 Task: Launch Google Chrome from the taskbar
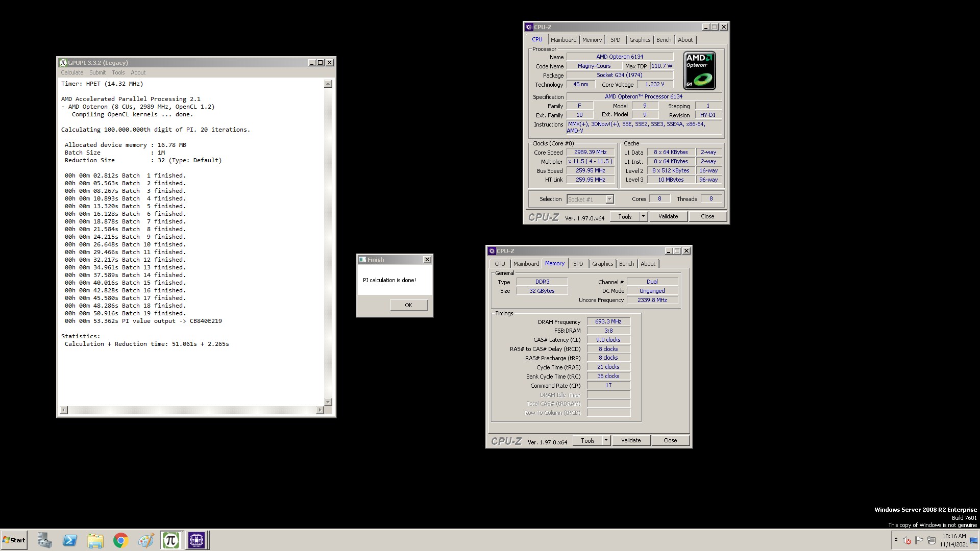click(x=120, y=540)
